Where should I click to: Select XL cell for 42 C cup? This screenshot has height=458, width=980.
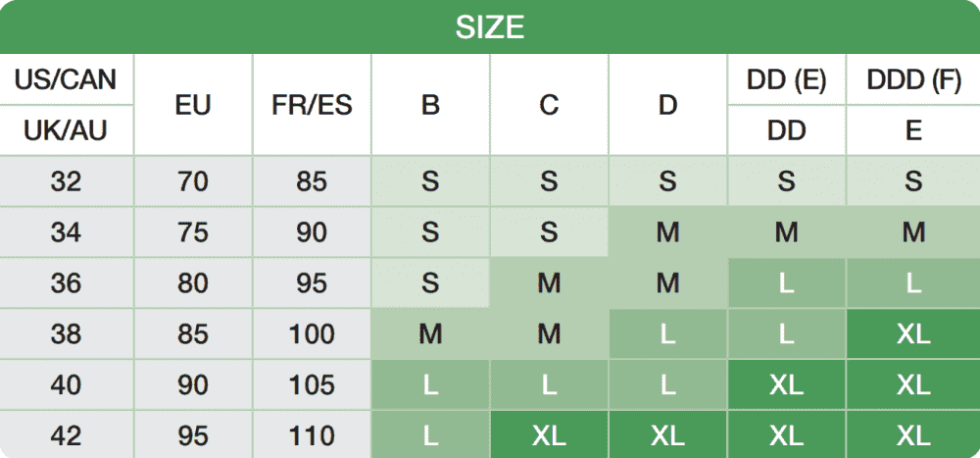point(550,434)
